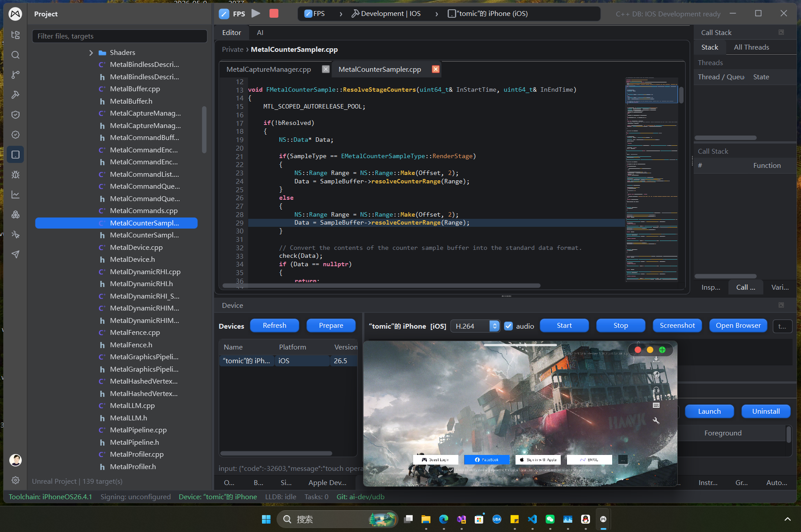Click the application logo at top left

[16, 14]
